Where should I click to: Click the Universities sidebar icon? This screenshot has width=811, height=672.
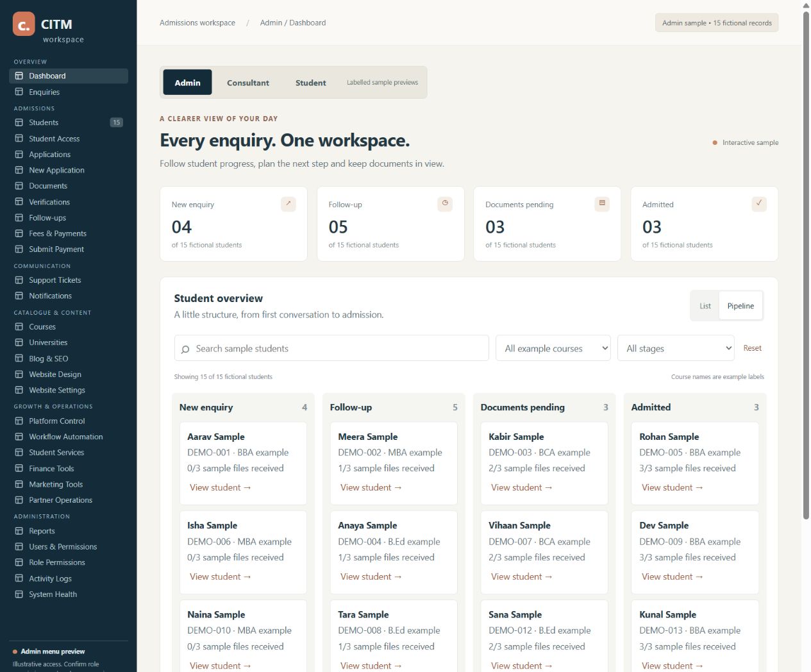point(19,342)
